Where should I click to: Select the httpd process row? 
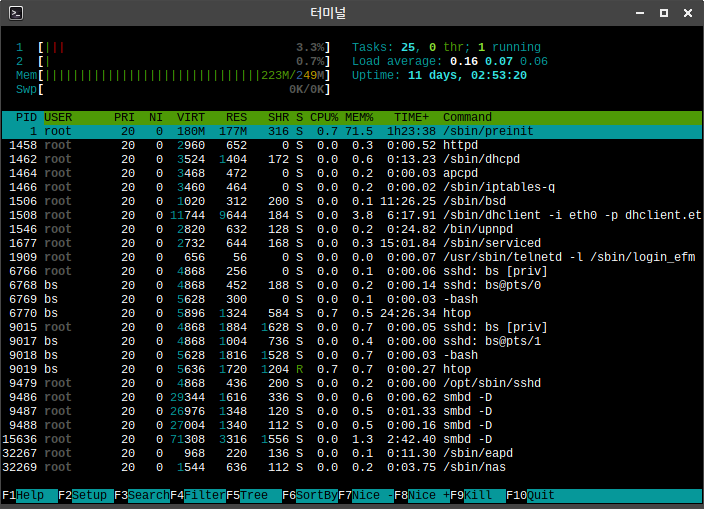point(352,145)
